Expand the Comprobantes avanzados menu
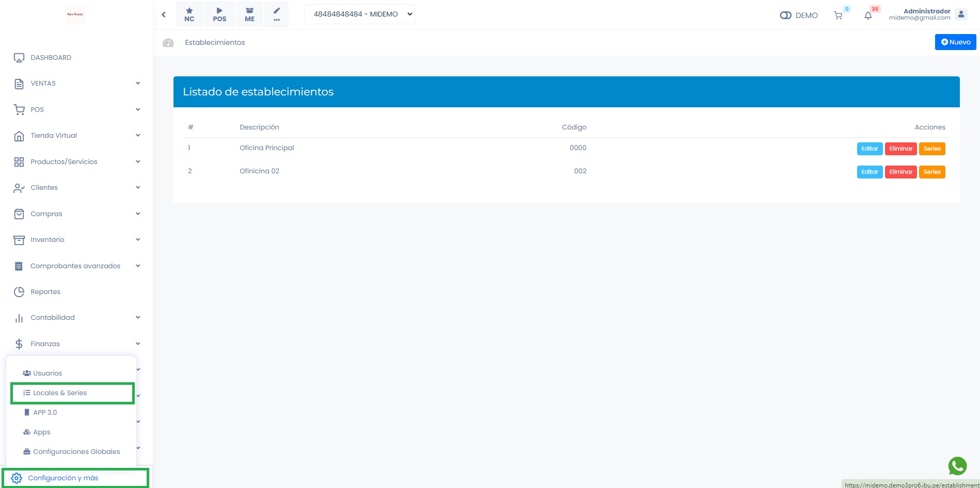This screenshot has width=980, height=488. tap(77, 266)
